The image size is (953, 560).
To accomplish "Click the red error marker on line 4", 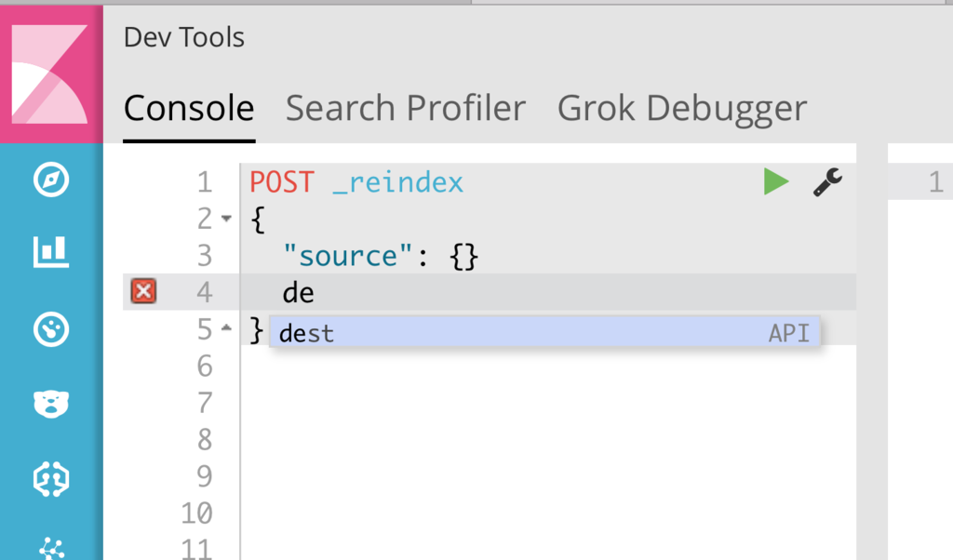I will (142, 293).
